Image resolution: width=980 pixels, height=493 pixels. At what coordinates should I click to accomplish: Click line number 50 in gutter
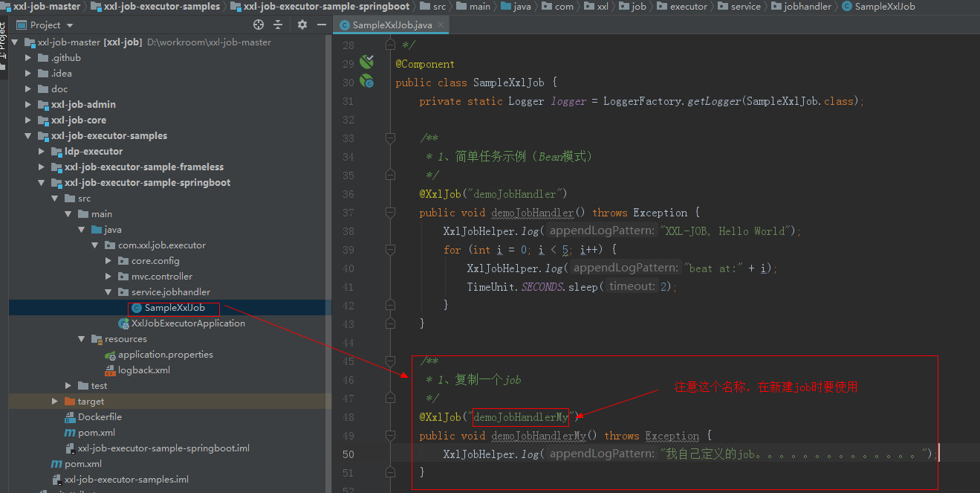pos(348,454)
